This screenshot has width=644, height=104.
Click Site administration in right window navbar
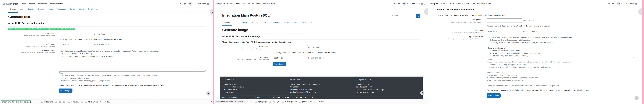point(484,3)
